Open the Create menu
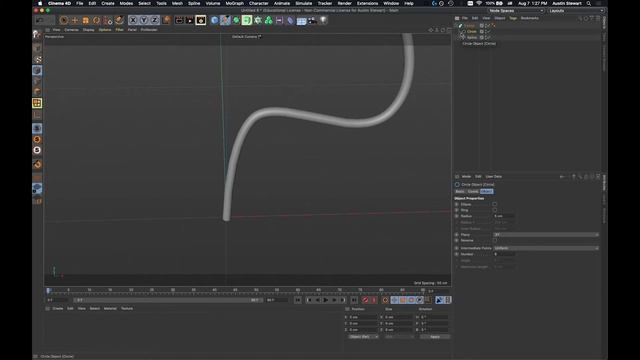 [108, 3]
